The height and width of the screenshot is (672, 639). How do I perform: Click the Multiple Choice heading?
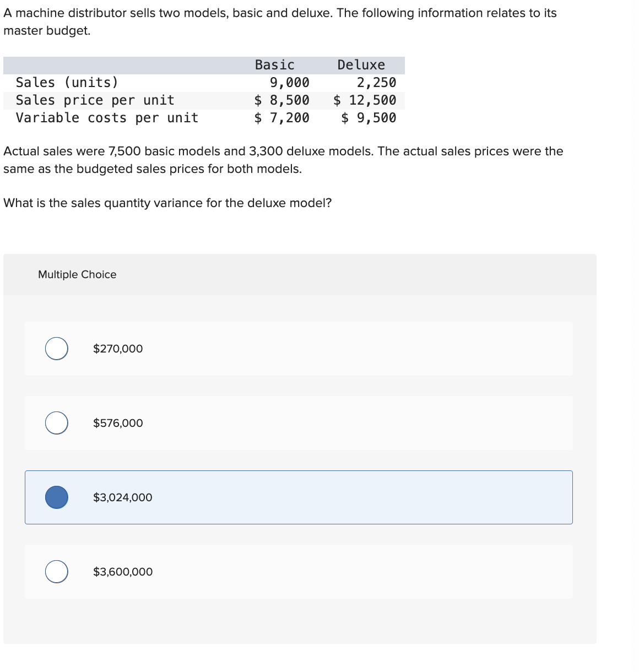point(77,274)
